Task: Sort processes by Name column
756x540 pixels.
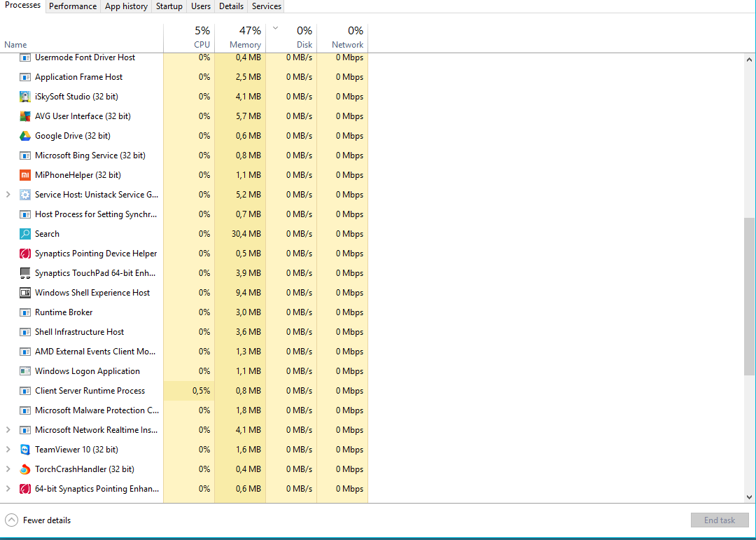Action: pyautogui.click(x=82, y=38)
